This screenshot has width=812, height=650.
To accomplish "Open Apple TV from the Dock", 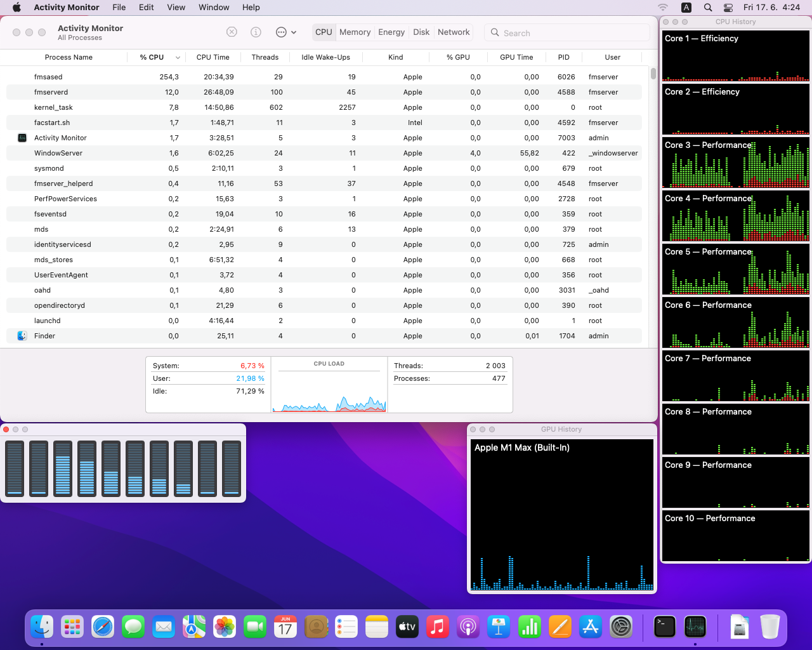I will tap(407, 627).
